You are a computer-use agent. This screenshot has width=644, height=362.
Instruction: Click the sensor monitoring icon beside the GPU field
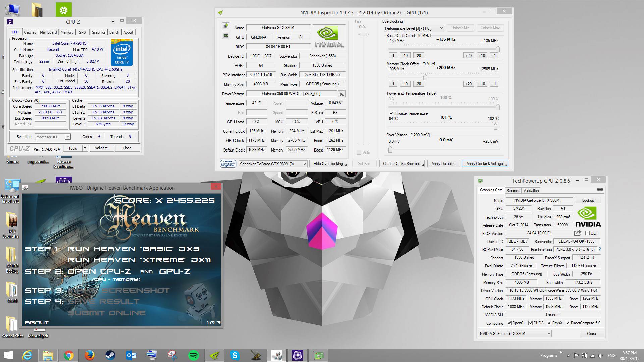(226, 36)
